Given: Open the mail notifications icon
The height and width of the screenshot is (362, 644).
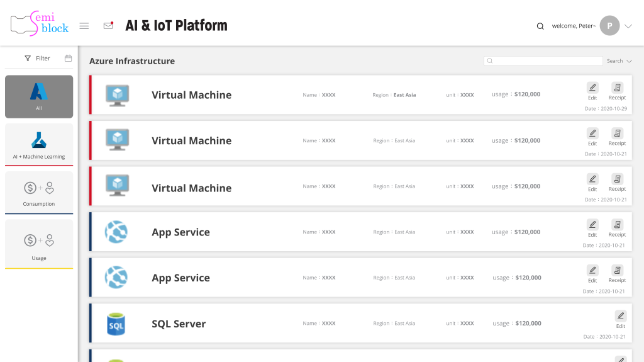Looking at the screenshot, I should [x=108, y=26].
